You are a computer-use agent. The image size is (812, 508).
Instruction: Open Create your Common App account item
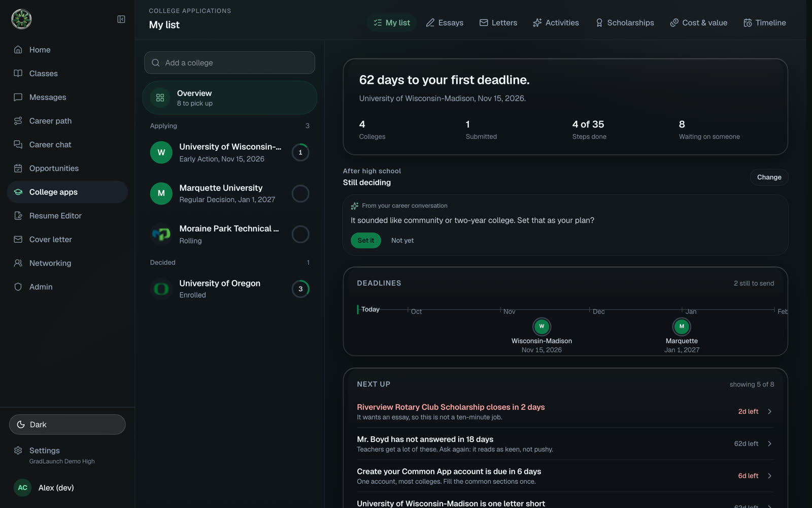coord(565,476)
